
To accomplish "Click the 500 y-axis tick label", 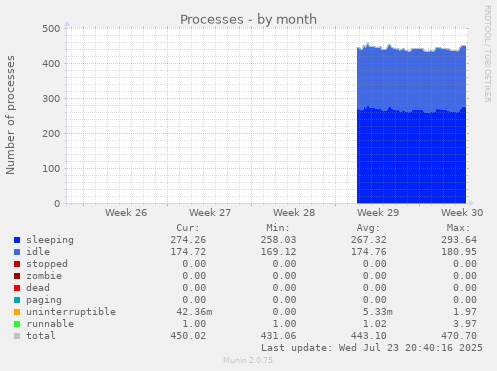I will pos(51,29).
